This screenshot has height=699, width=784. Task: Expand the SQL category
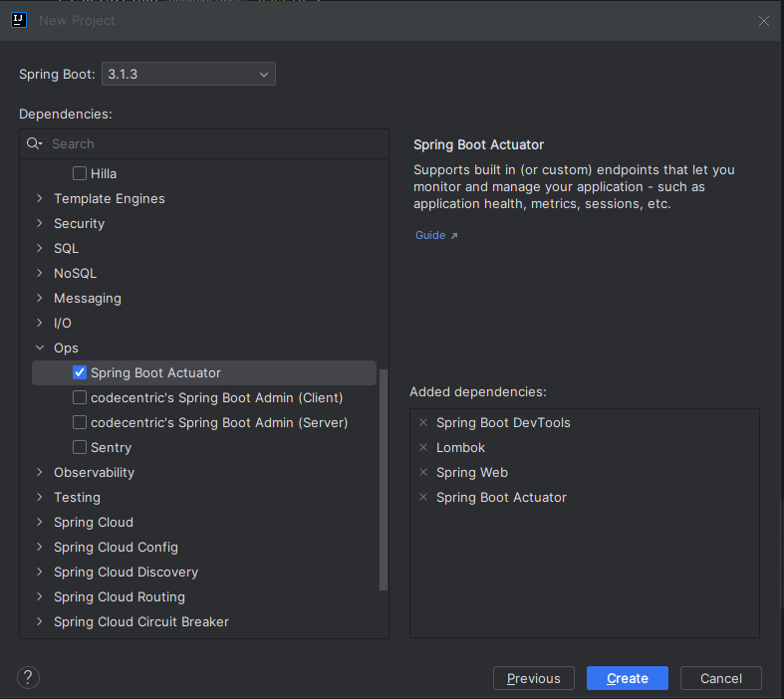coord(40,248)
